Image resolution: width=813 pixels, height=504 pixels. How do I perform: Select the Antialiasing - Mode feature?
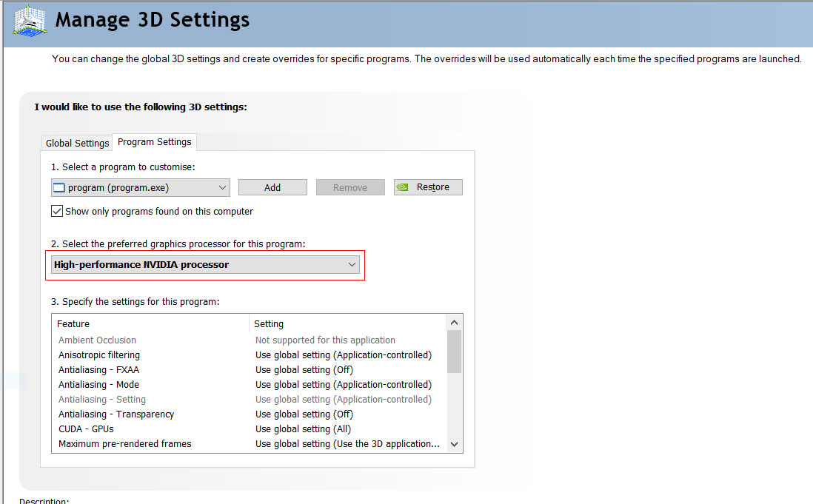pyautogui.click(x=99, y=384)
